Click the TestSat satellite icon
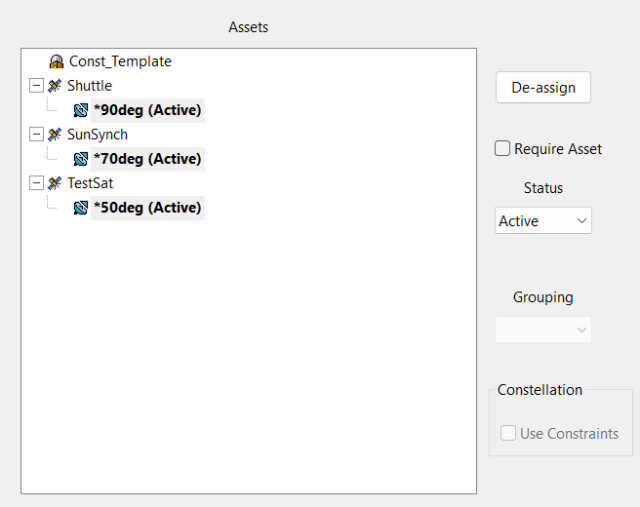Image resolution: width=640 pixels, height=507 pixels. pos(55,184)
